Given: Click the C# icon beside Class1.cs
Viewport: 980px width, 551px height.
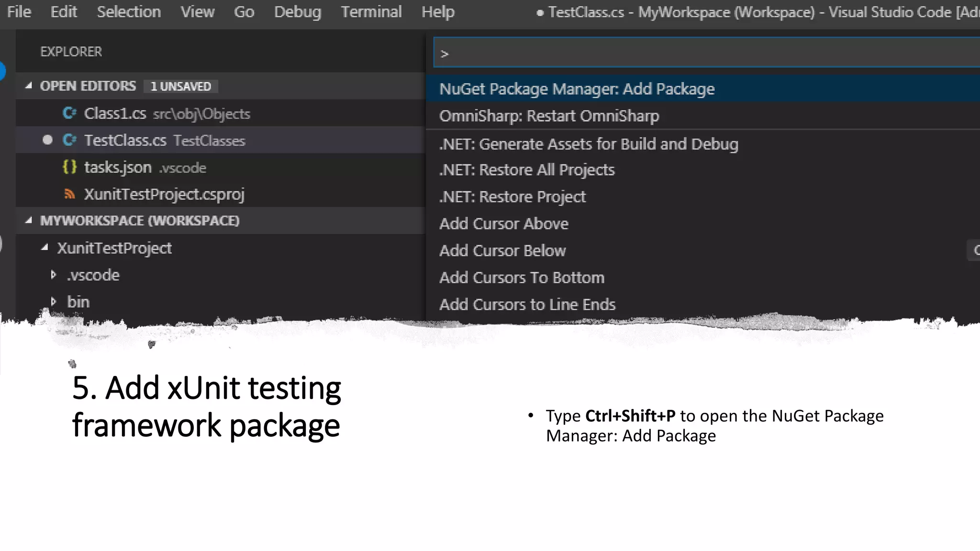Looking at the screenshot, I should [x=69, y=113].
